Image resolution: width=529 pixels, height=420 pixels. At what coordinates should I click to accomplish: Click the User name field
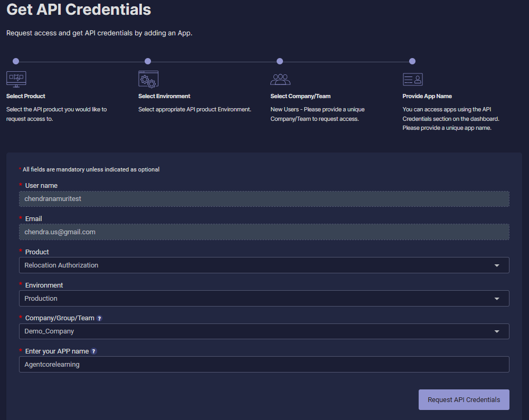point(264,199)
